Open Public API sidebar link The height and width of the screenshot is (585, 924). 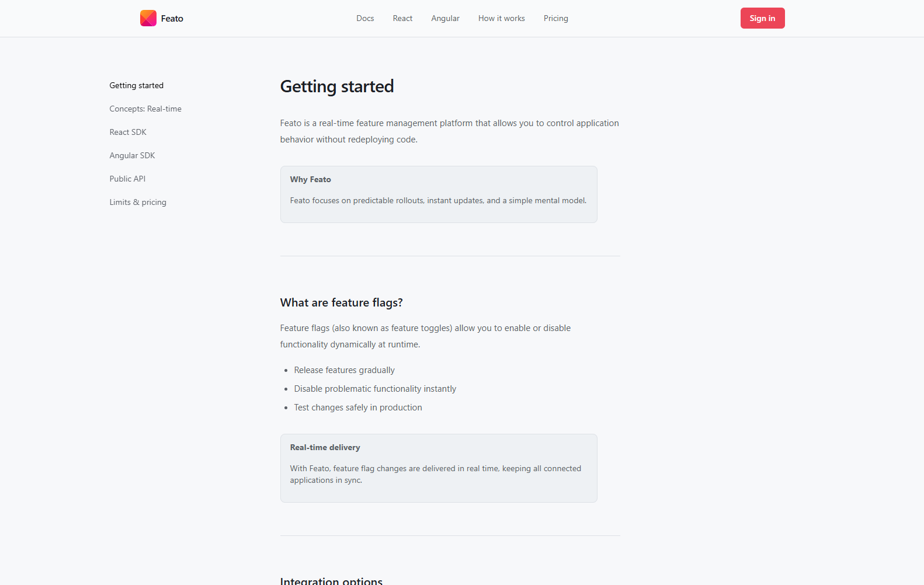click(127, 179)
